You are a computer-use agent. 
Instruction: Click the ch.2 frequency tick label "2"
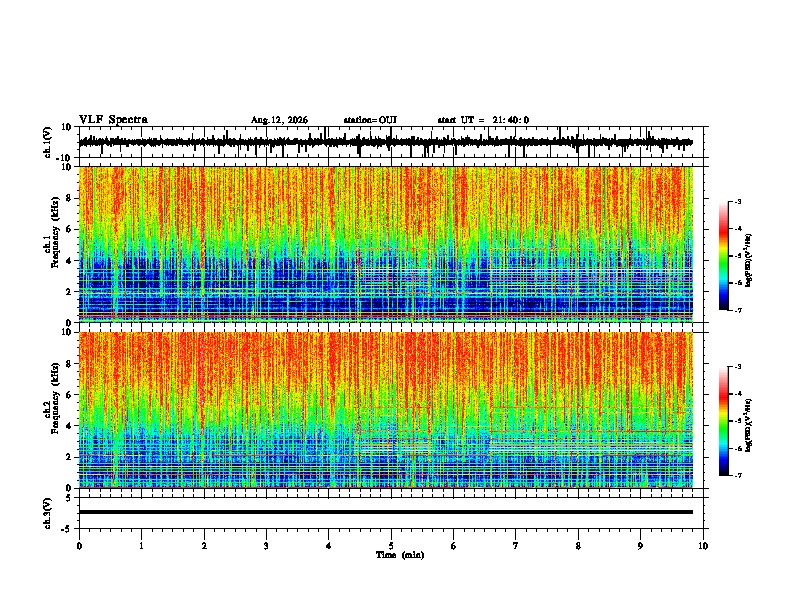coord(69,457)
